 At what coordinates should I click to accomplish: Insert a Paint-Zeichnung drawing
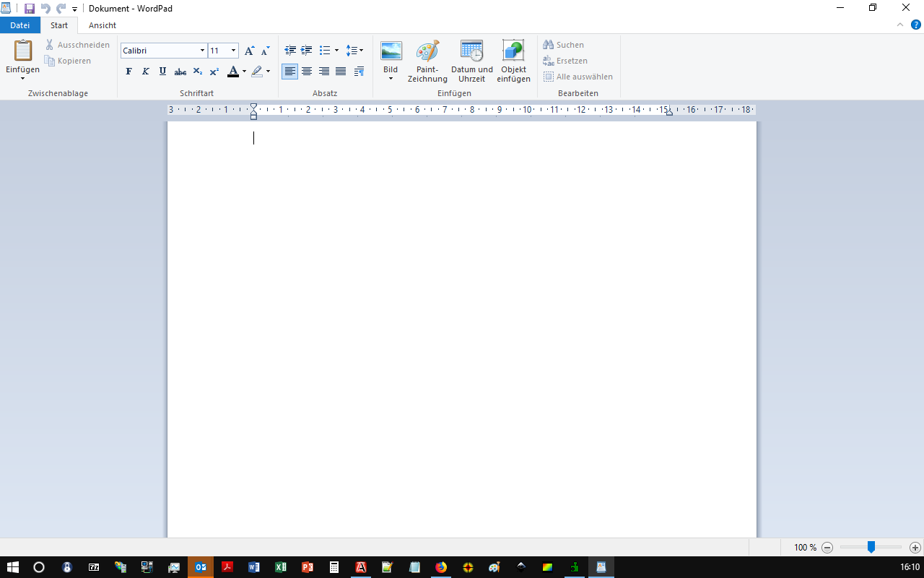coord(427,51)
